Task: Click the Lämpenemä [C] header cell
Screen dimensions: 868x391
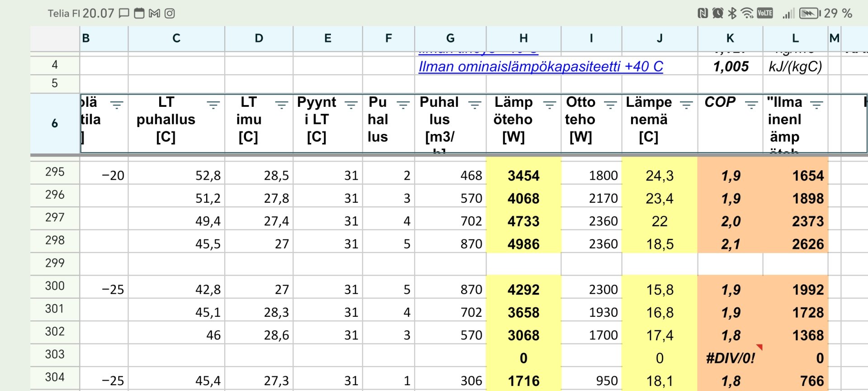Action: coord(649,122)
